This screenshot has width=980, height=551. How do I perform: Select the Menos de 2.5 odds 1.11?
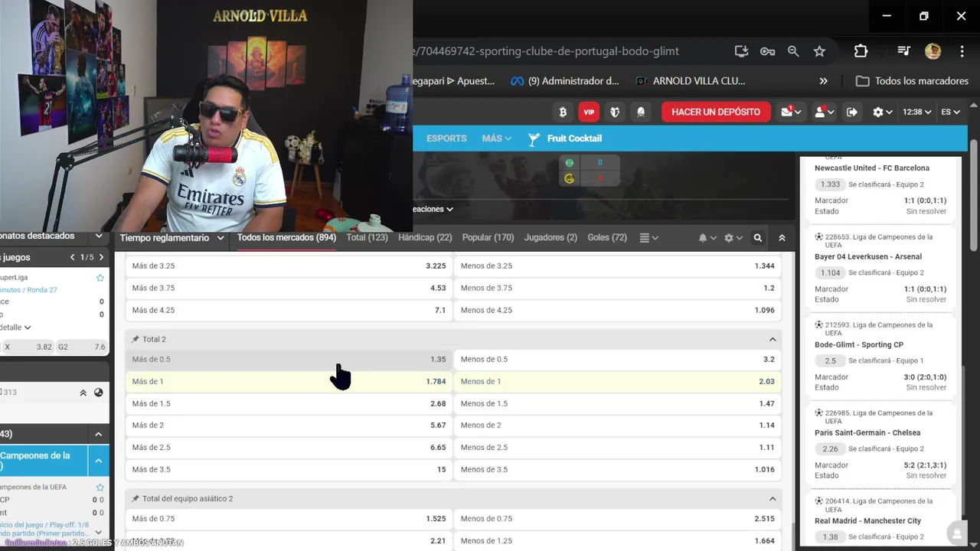click(618, 447)
